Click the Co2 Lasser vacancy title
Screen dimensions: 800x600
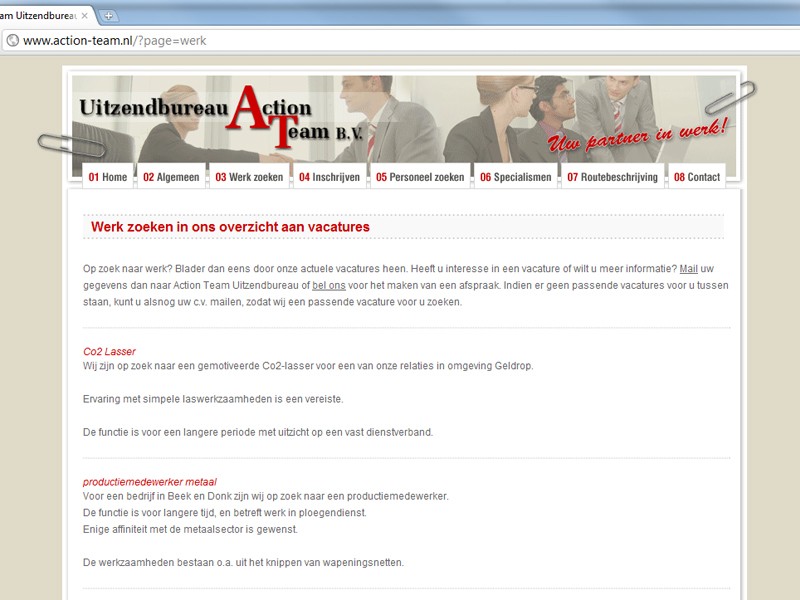pyautogui.click(x=109, y=352)
